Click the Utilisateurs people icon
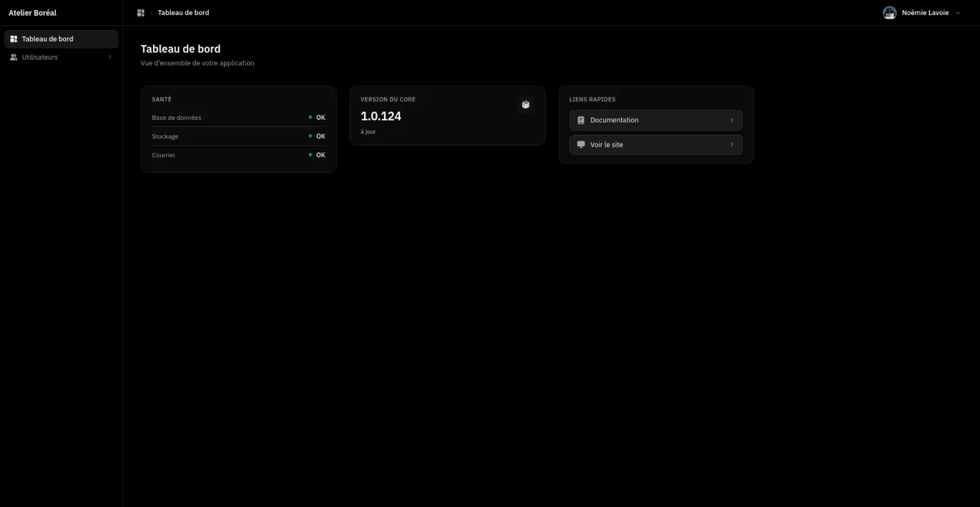The width and height of the screenshot is (980, 507). pyautogui.click(x=14, y=57)
